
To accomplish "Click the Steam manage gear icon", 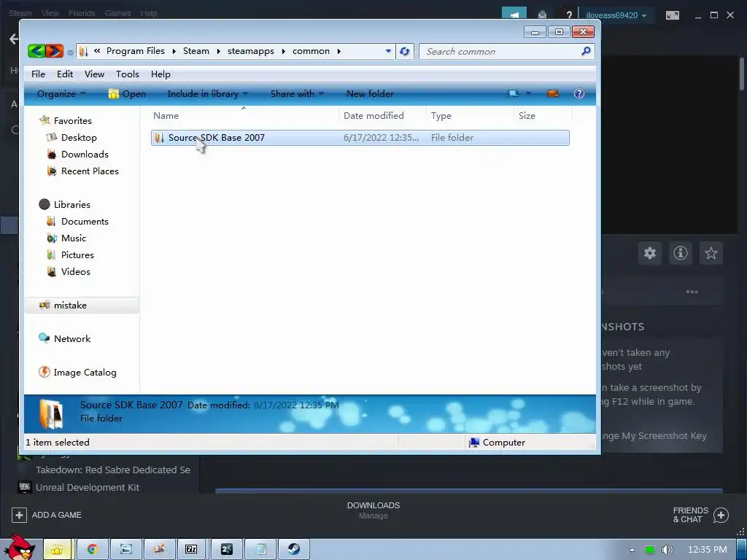I will (x=650, y=253).
